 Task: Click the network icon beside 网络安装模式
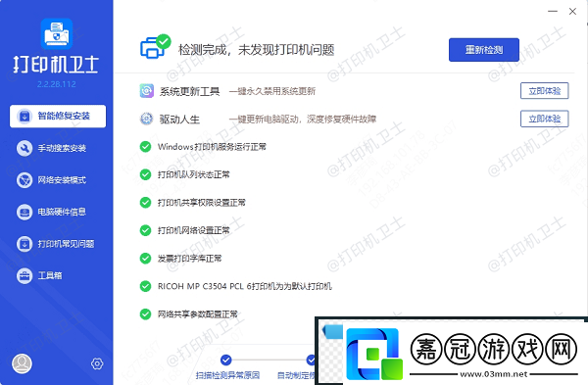click(24, 180)
